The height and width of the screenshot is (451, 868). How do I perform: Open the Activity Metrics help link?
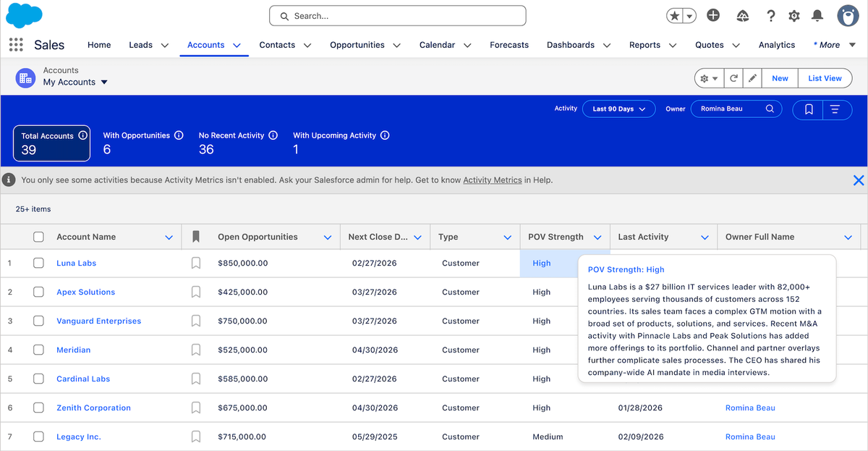coord(493,180)
